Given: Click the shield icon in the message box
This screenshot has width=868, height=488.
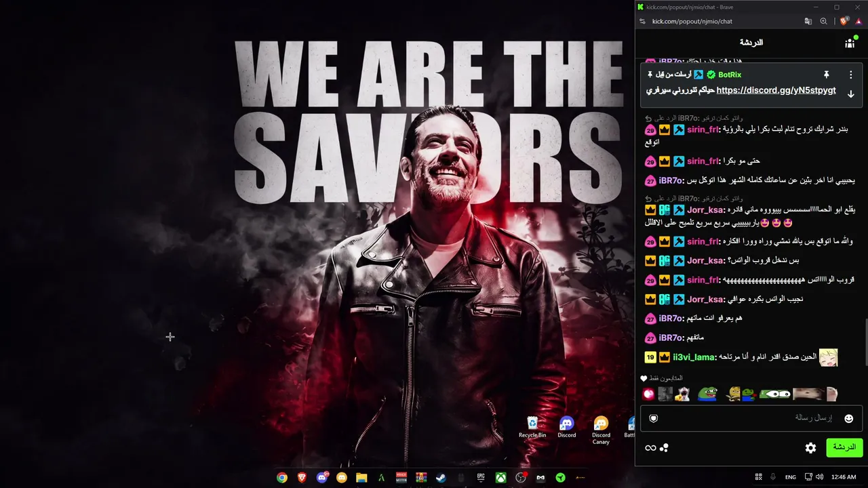Looking at the screenshot, I should (x=654, y=418).
